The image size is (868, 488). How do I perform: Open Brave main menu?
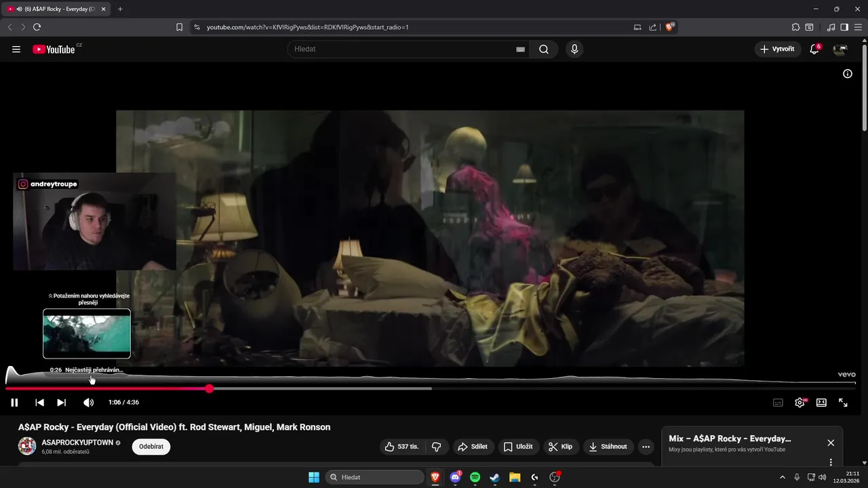click(859, 27)
